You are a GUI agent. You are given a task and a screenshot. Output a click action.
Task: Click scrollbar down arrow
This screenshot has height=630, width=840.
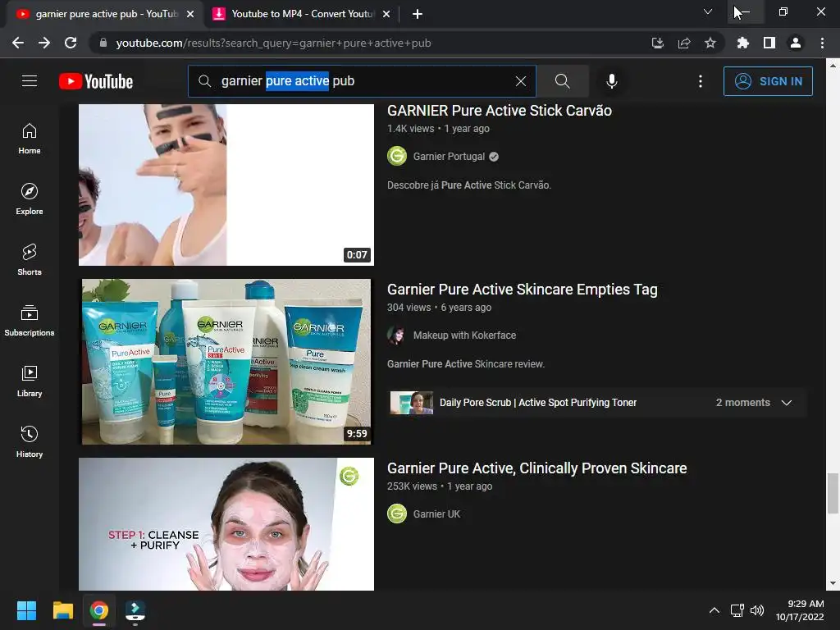point(833,583)
